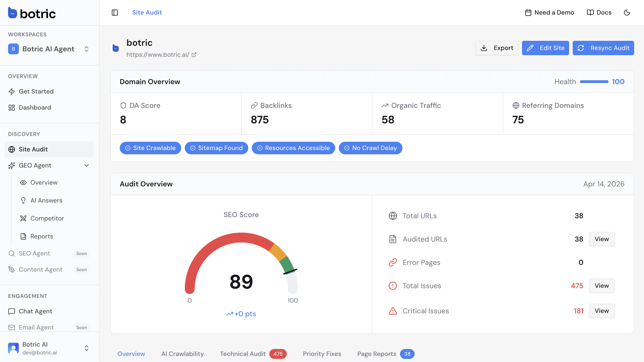This screenshot has height=362, width=644.
Task: Click the Dashboard grid icon
Action: click(x=11, y=107)
